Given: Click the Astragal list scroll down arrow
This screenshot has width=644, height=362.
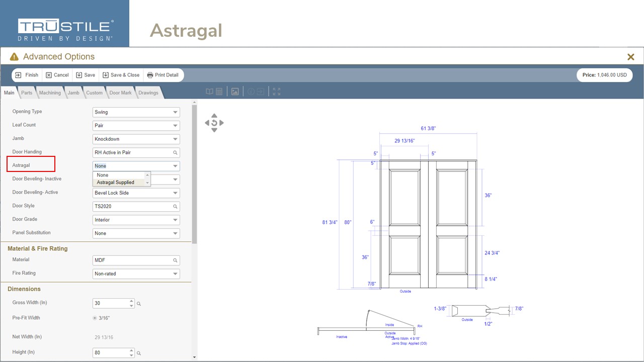Looking at the screenshot, I should coord(147,183).
